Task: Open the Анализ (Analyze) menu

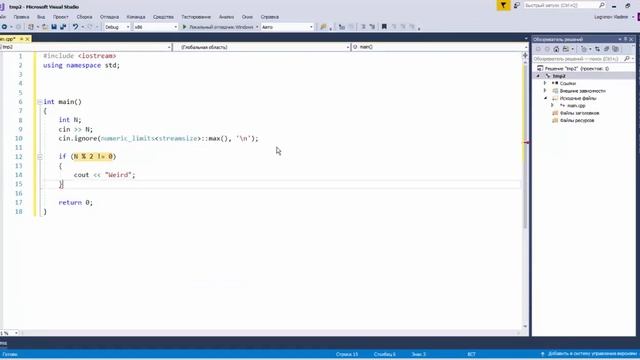Action: coord(226,17)
